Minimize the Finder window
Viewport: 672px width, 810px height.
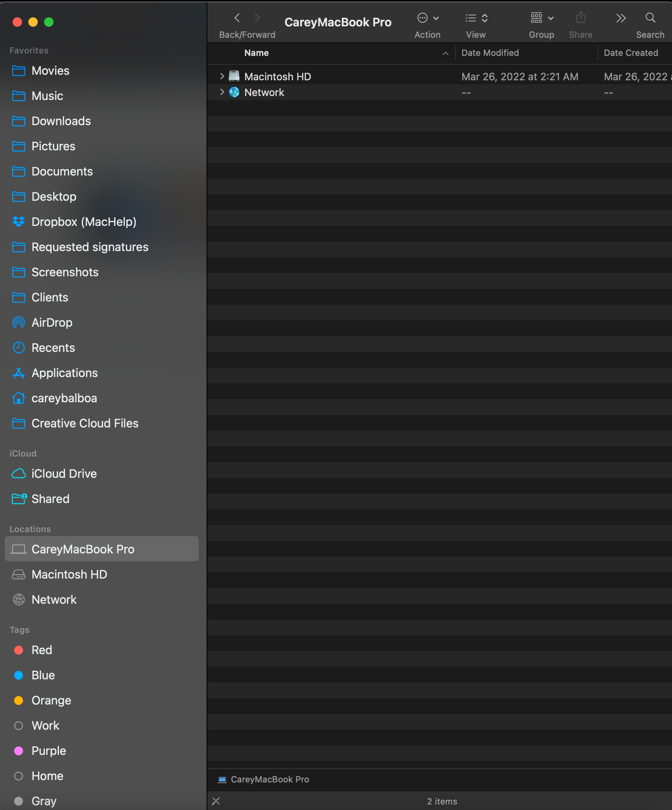tap(33, 22)
